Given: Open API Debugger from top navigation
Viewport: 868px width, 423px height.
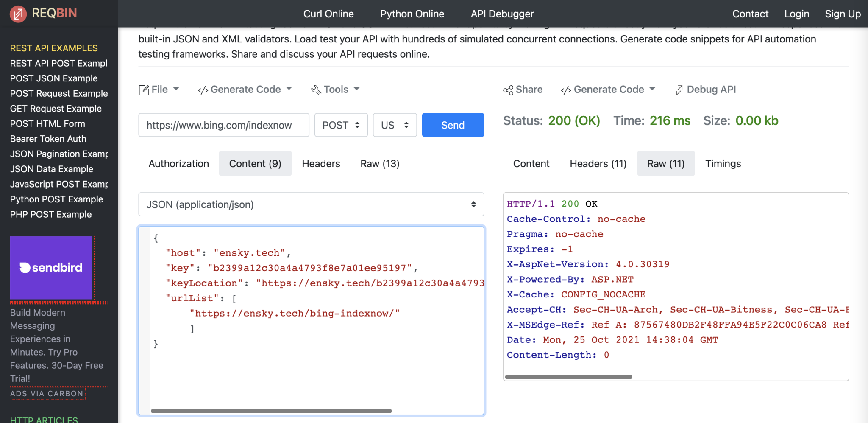Looking at the screenshot, I should coord(502,14).
